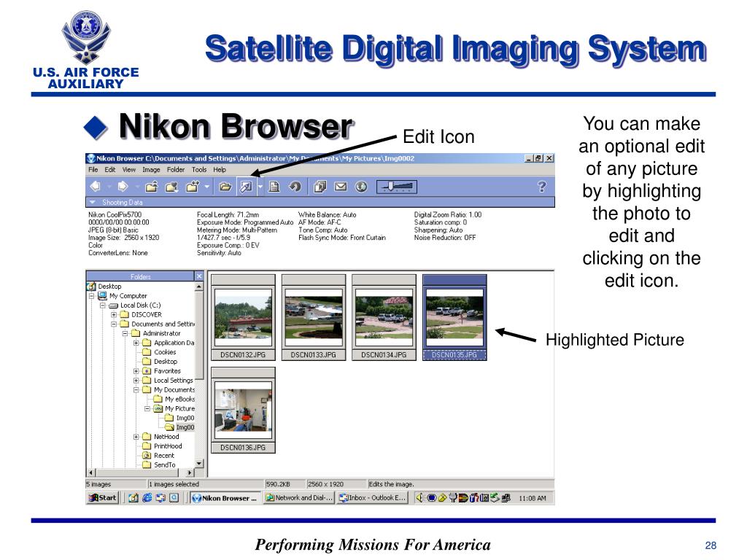The height and width of the screenshot is (560, 747).
Task: Click the 11:08 AM clock in the taskbar
Action: pos(533,498)
